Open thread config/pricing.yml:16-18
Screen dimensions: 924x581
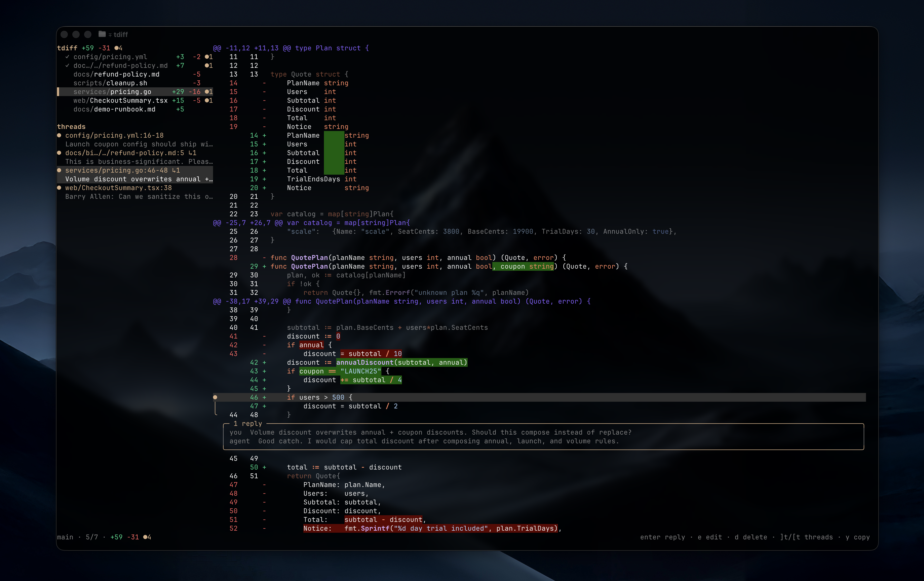pyautogui.click(x=114, y=136)
